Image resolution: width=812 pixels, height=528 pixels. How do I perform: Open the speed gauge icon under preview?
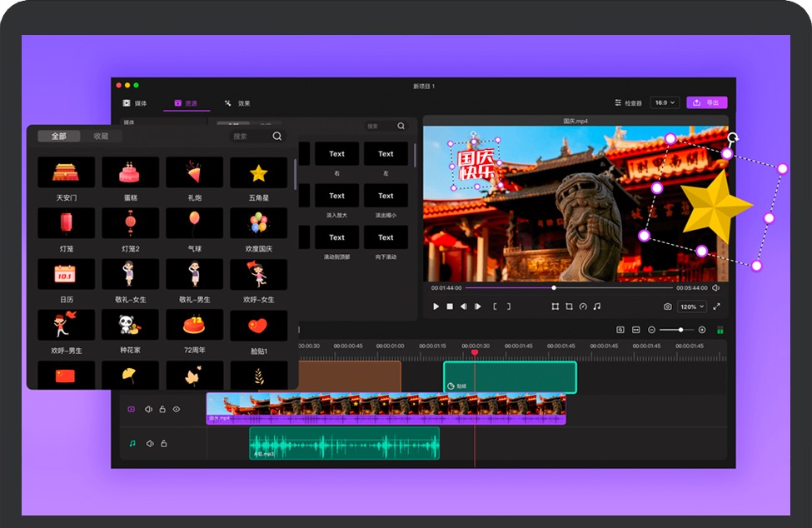[583, 306]
